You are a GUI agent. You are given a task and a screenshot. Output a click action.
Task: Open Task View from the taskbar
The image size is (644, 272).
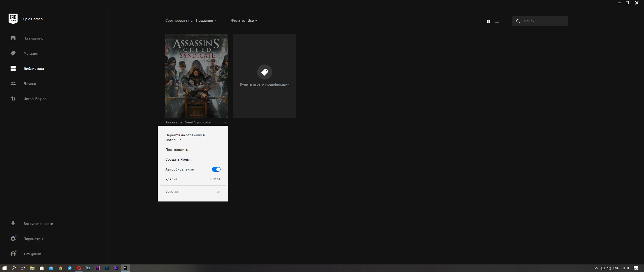(x=22, y=268)
